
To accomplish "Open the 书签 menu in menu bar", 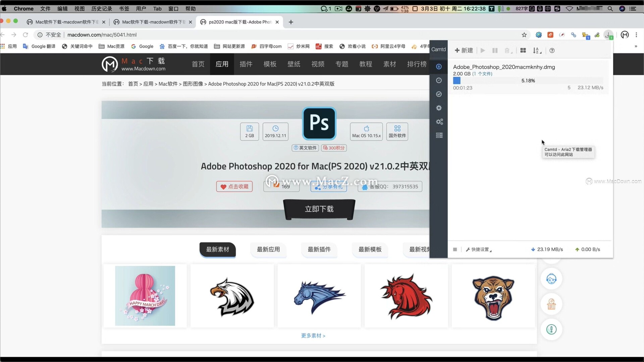I will [x=124, y=9].
